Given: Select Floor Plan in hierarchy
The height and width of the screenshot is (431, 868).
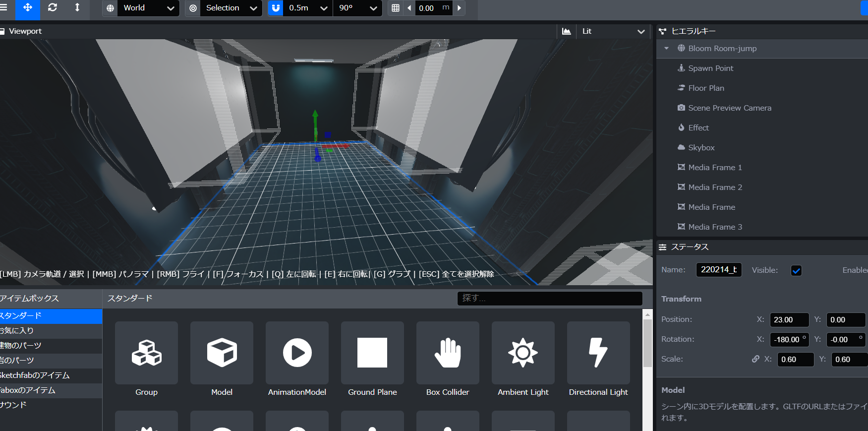Looking at the screenshot, I should pyautogui.click(x=762, y=88).
